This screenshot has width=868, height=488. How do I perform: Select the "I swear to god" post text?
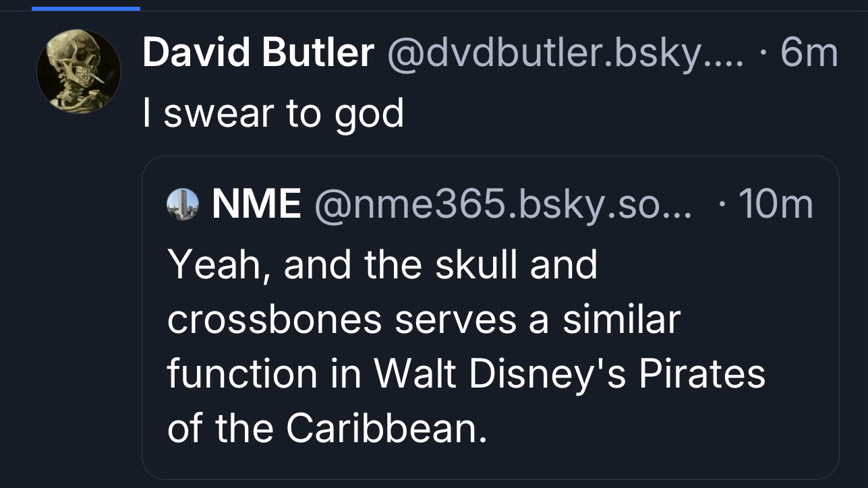pos(273,113)
